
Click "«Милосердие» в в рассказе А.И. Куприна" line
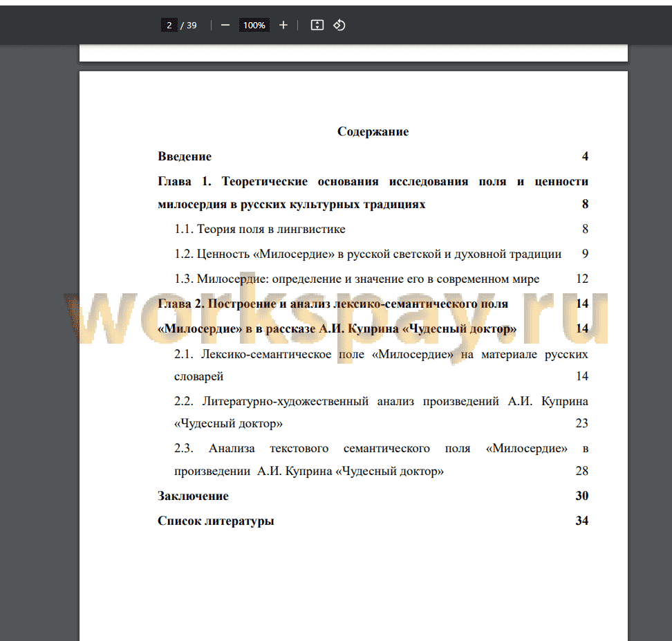pyautogui.click(x=337, y=328)
